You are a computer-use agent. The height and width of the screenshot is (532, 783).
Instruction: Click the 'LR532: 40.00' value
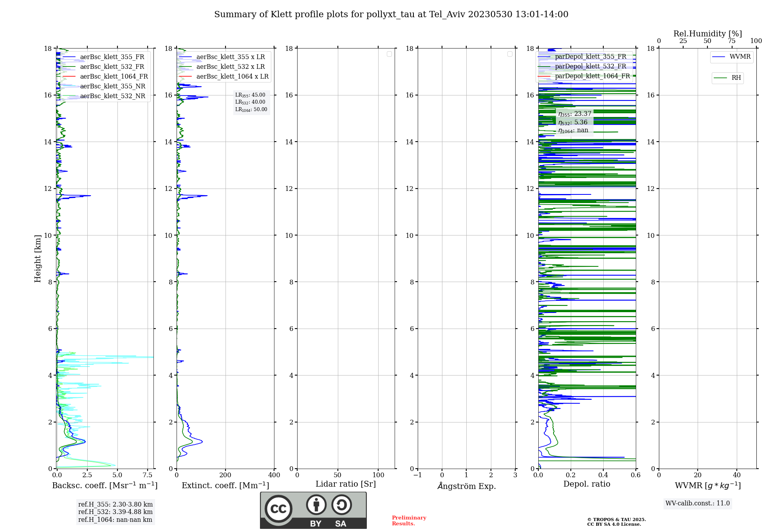click(x=250, y=102)
